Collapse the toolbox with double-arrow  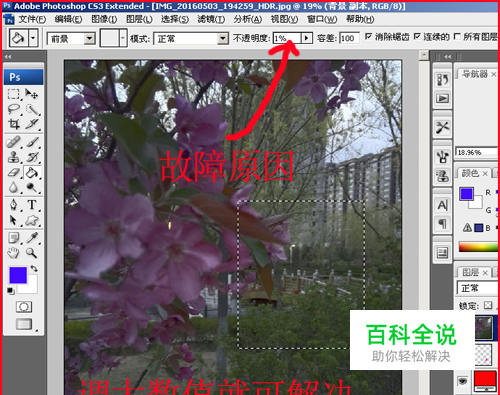click(8, 57)
